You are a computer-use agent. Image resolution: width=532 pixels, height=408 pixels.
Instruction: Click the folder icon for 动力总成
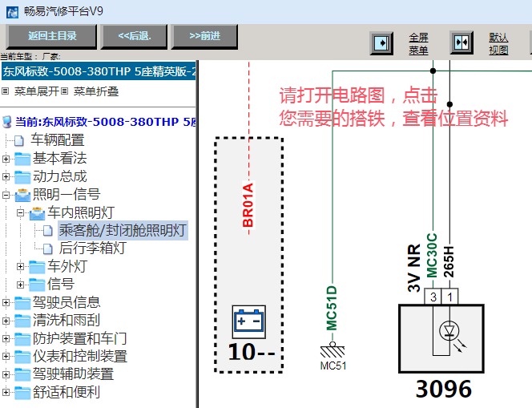[x=22, y=176]
